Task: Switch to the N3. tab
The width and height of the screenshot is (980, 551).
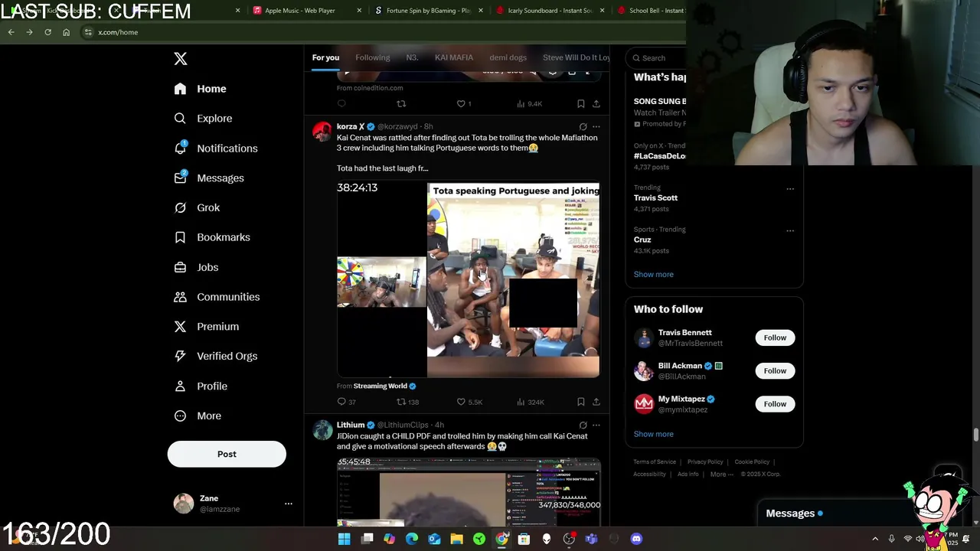Action: (x=412, y=57)
